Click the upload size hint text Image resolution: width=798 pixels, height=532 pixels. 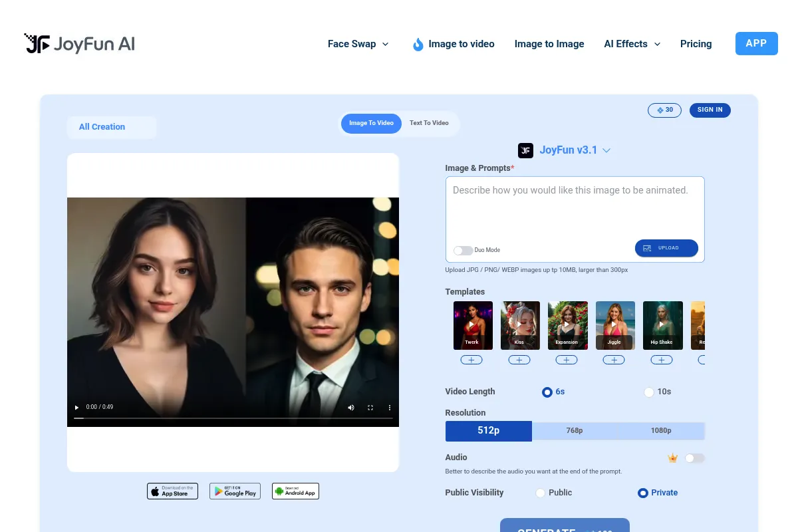click(537, 270)
